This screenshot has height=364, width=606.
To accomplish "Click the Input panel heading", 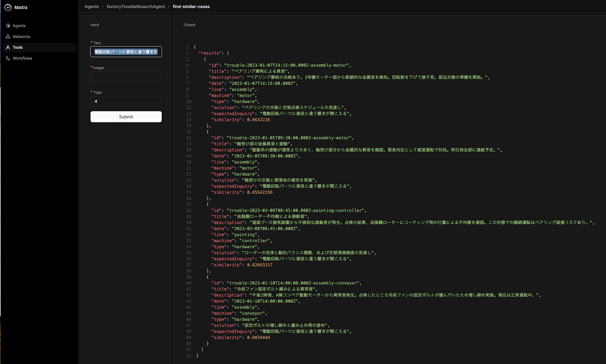I will point(95,25).
